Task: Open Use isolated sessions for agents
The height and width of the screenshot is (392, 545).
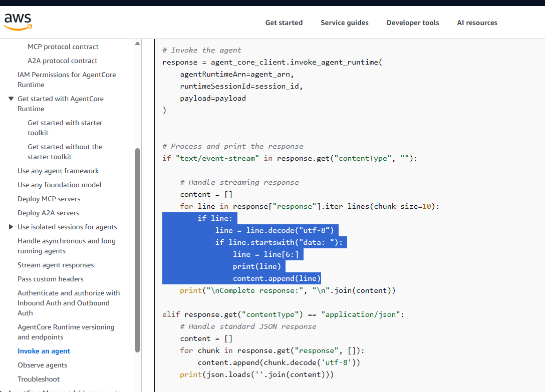Action: coord(67,227)
